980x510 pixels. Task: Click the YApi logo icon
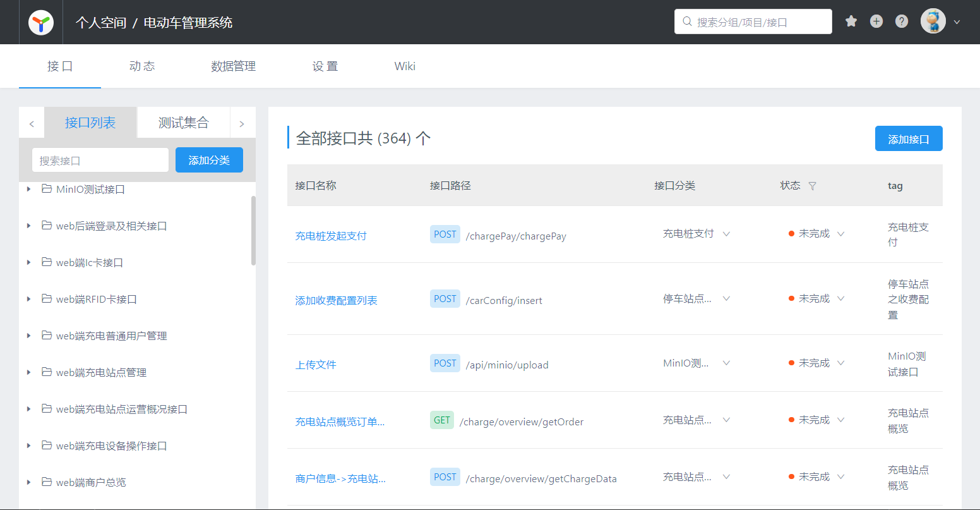[x=41, y=23]
